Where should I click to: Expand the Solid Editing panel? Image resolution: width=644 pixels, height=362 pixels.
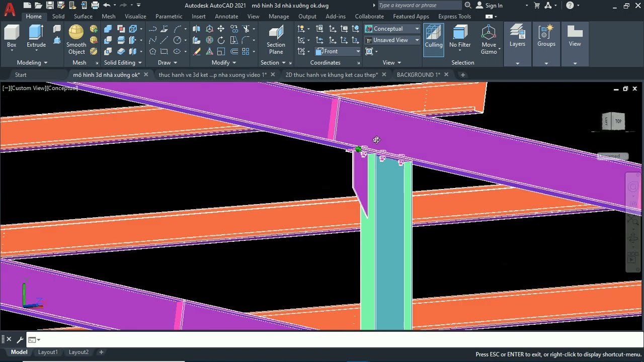123,63
